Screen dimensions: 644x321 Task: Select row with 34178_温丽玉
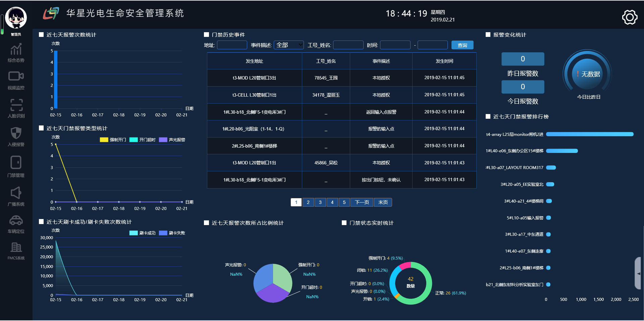[342, 95]
